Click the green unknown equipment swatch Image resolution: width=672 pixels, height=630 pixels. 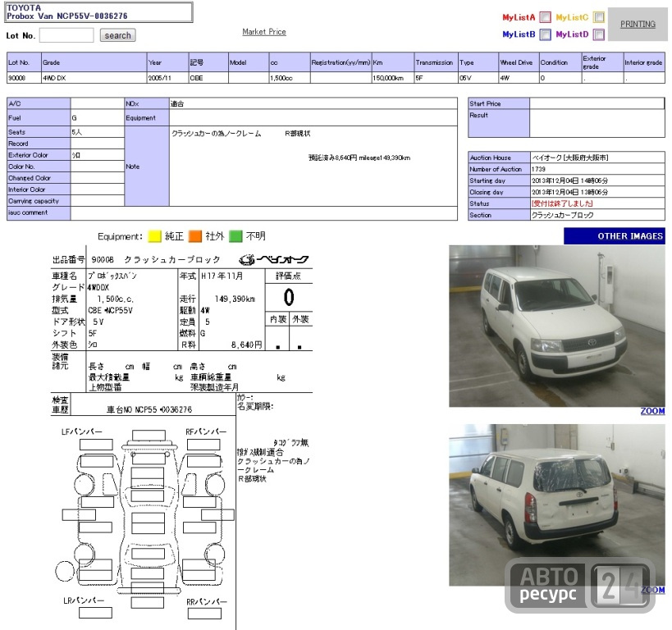pos(235,236)
